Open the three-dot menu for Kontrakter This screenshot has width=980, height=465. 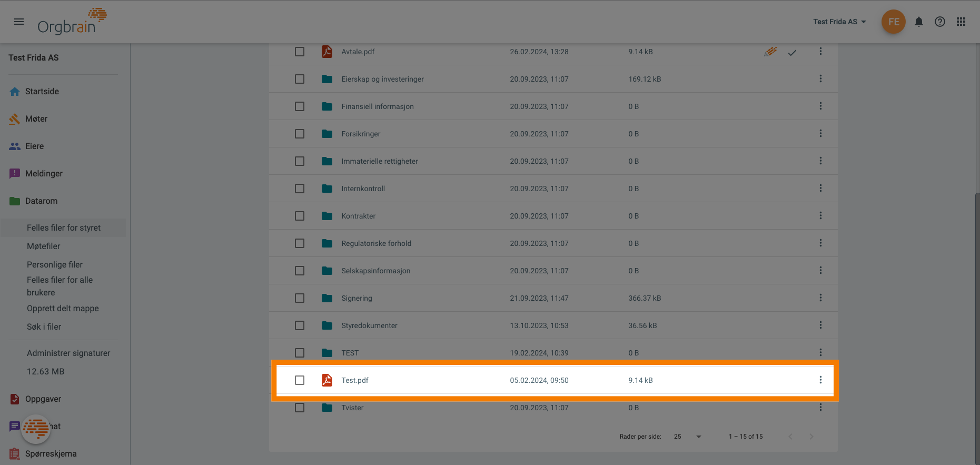tap(820, 215)
